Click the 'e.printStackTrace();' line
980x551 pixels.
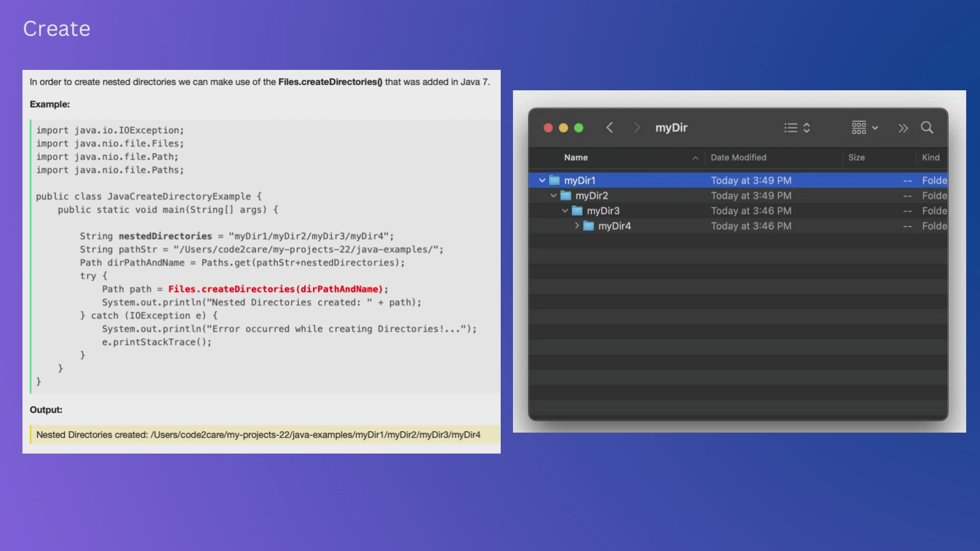tap(157, 342)
